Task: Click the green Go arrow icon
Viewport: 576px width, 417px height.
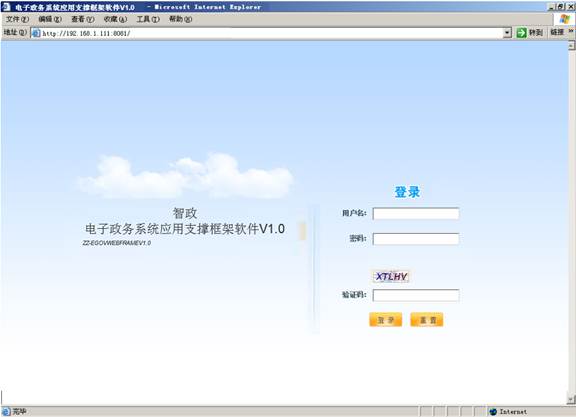Action: pyautogui.click(x=521, y=33)
